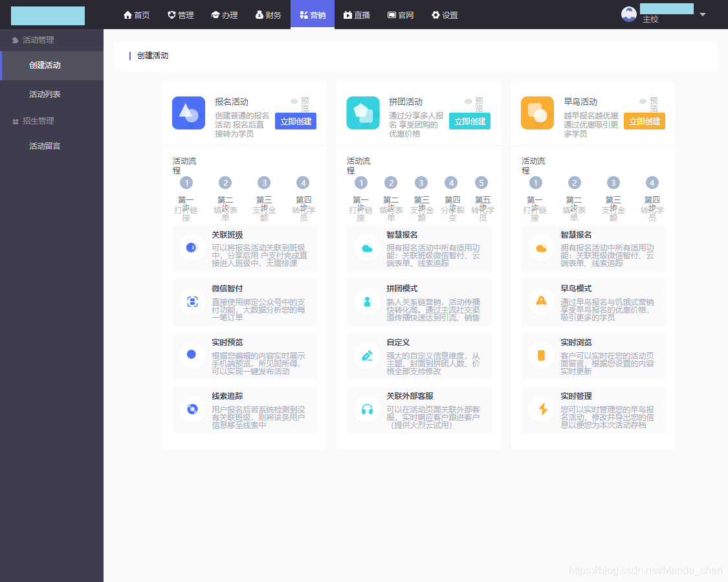Click the 早鸟模式 bell icon
The width and height of the screenshot is (728, 582).
pos(541,302)
